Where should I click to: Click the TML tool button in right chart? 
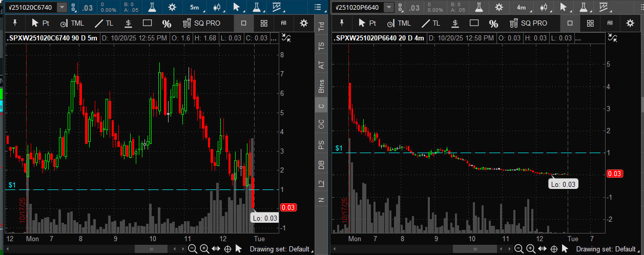[399, 23]
